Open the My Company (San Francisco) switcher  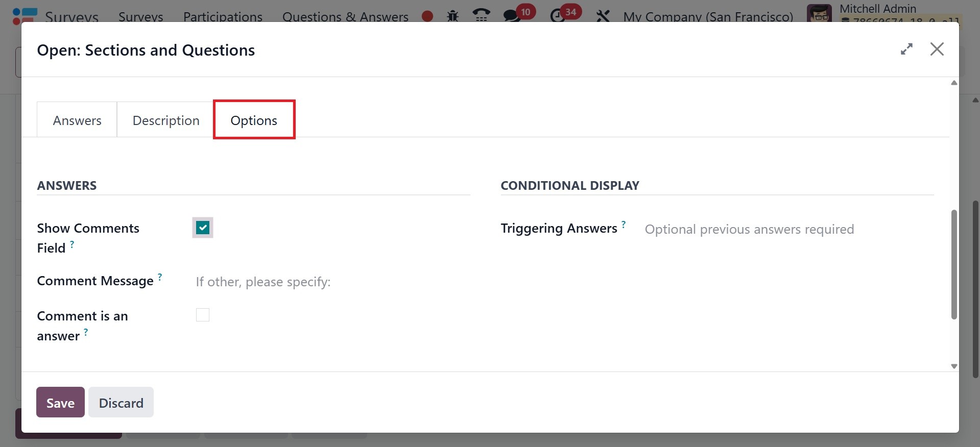click(x=708, y=17)
